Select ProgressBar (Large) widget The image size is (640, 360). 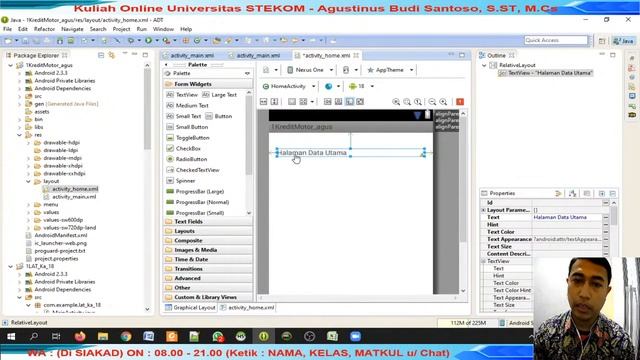pyautogui.click(x=195, y=191)
